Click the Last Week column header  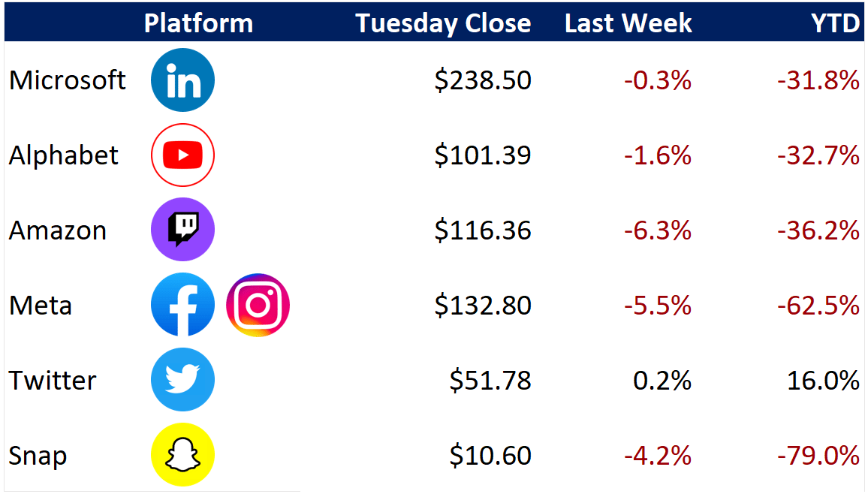tap(628, 23)
